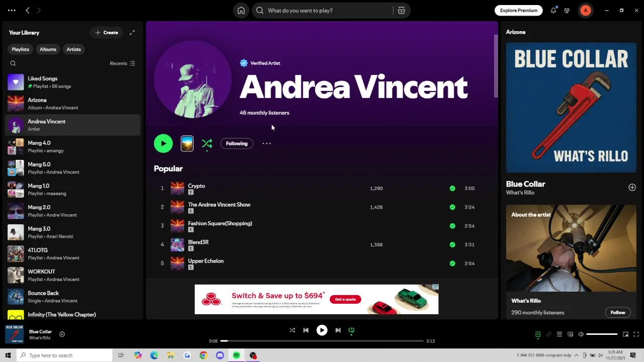This screenshot has height=362, width=644.
Task: Open more options for Andrea Vincent
Action: 267,143
